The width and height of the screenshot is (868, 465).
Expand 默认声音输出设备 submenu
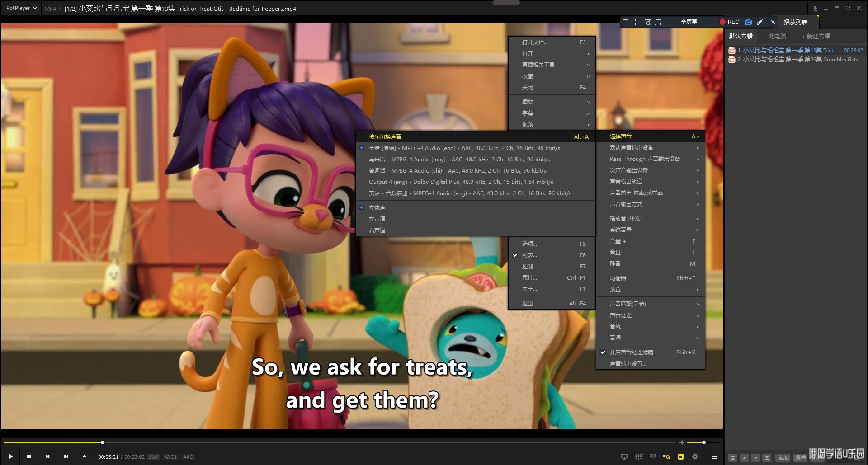pos(651,147)
